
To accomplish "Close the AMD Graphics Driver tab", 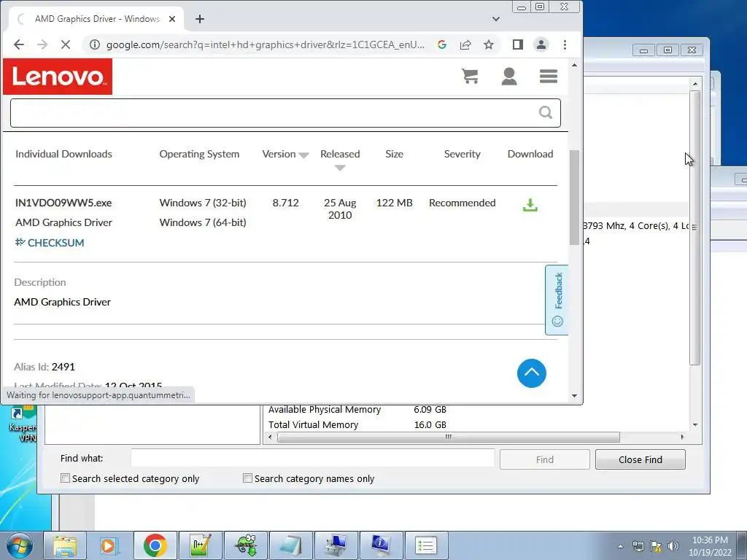I will pyautogui.click(x=172, y=19).
